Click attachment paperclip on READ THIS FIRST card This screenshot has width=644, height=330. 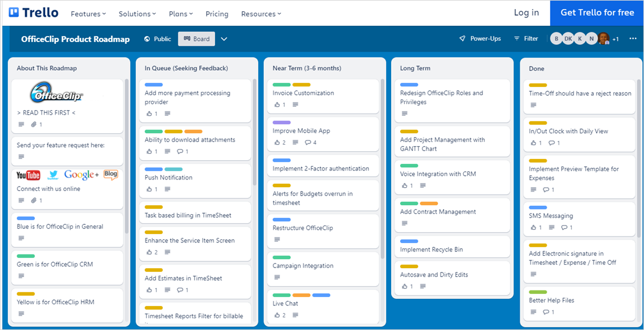[34, 124]
